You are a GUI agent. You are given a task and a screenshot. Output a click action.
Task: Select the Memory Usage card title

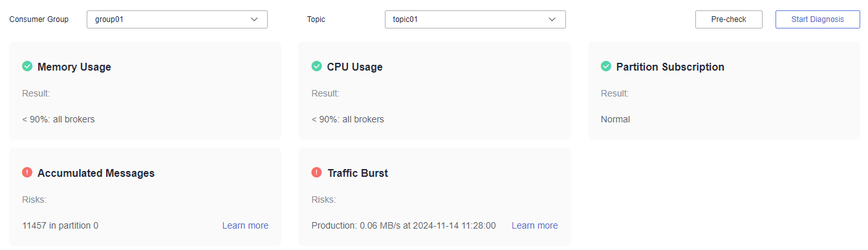(74, 67)
